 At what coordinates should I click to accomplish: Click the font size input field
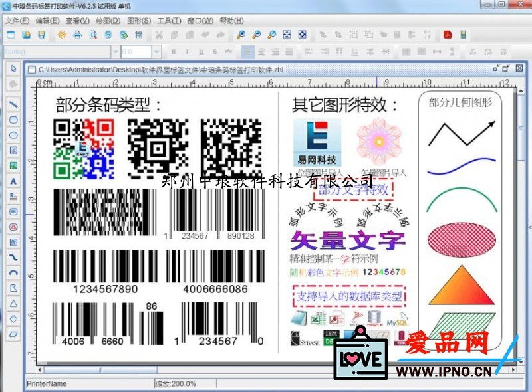(x=136, y=52)
